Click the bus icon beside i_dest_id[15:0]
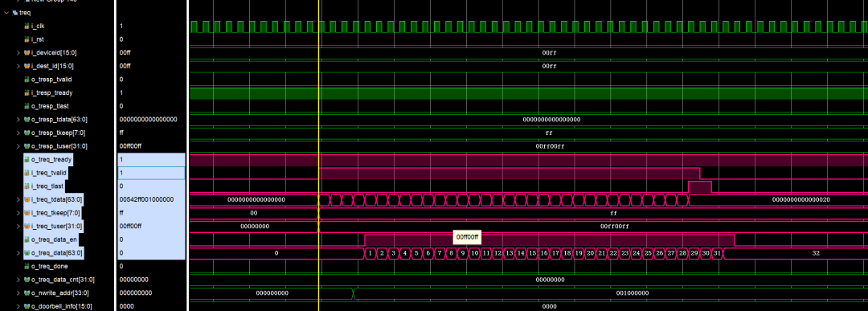Viewport: 868px width, 311px height. tap(27, 66)
